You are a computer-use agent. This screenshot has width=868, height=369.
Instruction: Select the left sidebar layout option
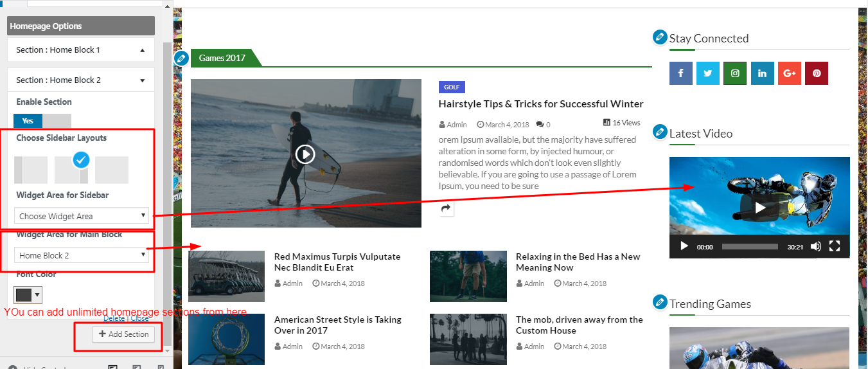[x=31, y=170]
